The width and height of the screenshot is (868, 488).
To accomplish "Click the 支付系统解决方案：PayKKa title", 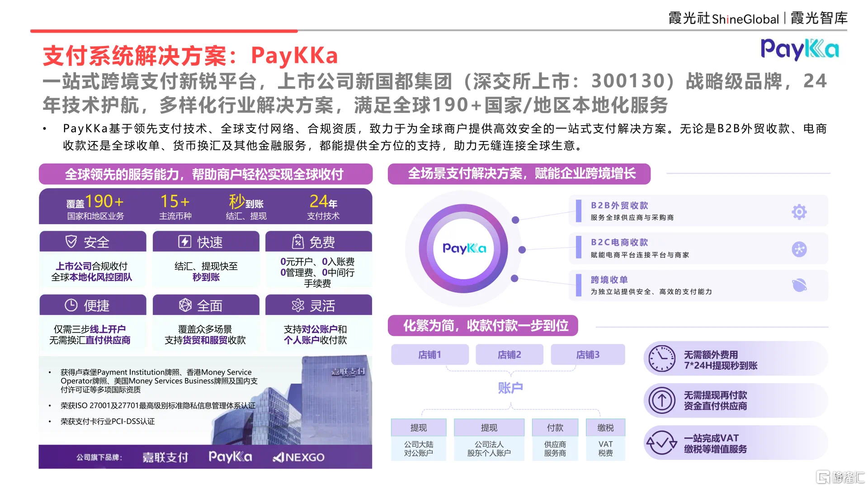I will pos(190,56).
